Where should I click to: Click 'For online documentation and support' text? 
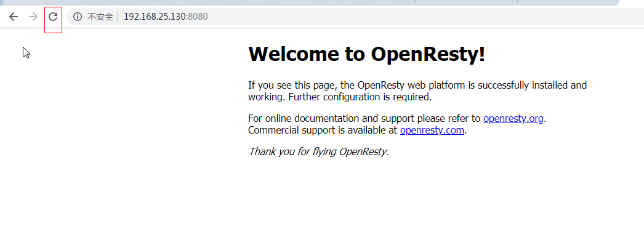point(331,119)
